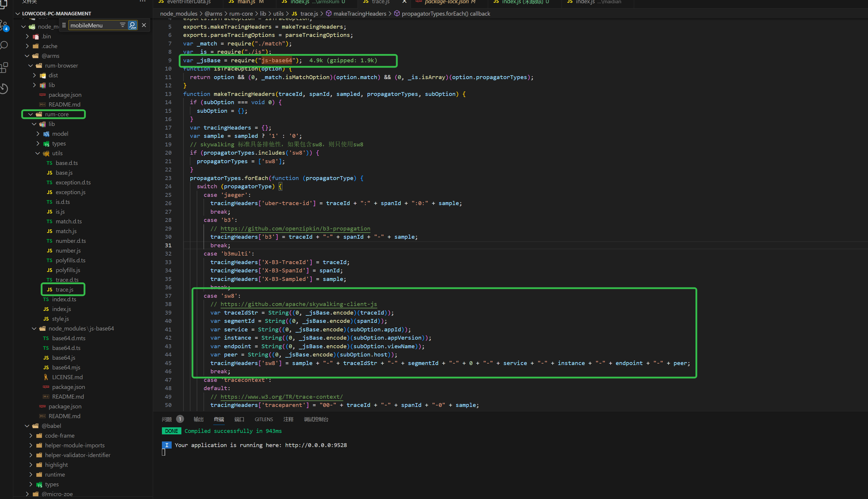Open the timeline history icon in activity bar
Screen dimensions: 868x499
(4, 89)
